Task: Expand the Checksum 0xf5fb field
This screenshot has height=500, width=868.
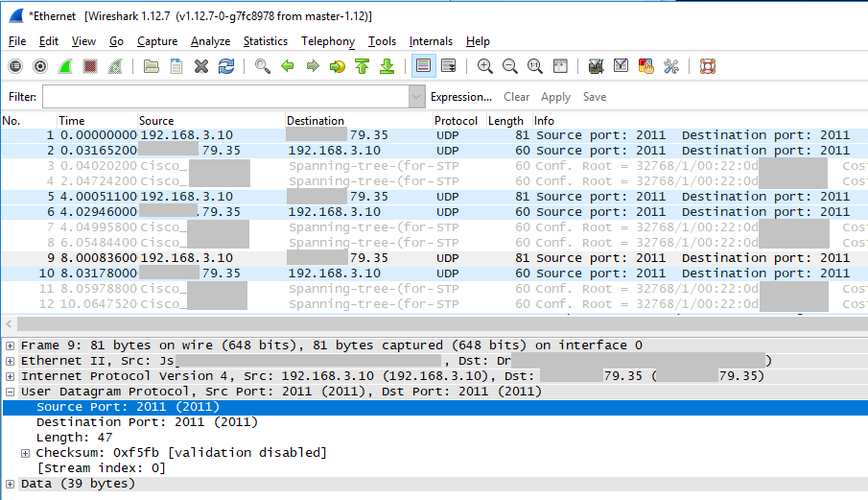Action: tap(26, 453)
